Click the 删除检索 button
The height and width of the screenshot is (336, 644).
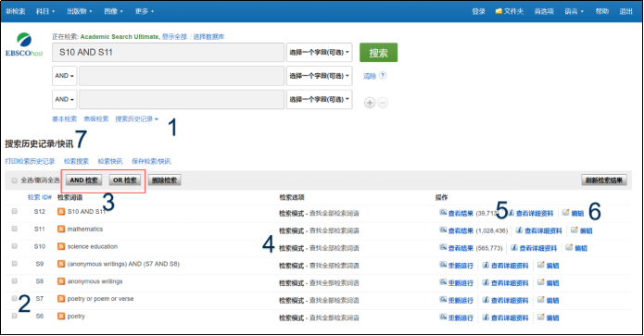[x=165, y=180]
